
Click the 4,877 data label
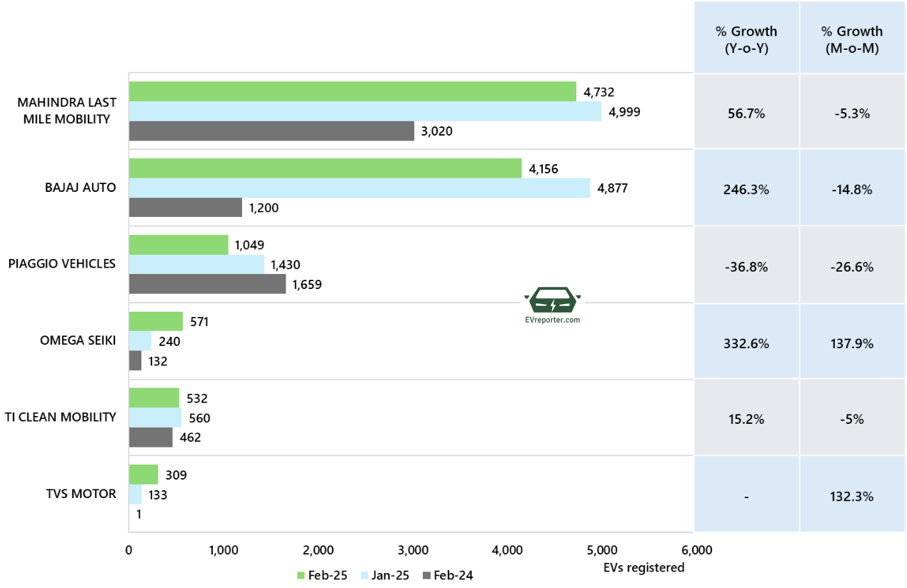point(612,188)
